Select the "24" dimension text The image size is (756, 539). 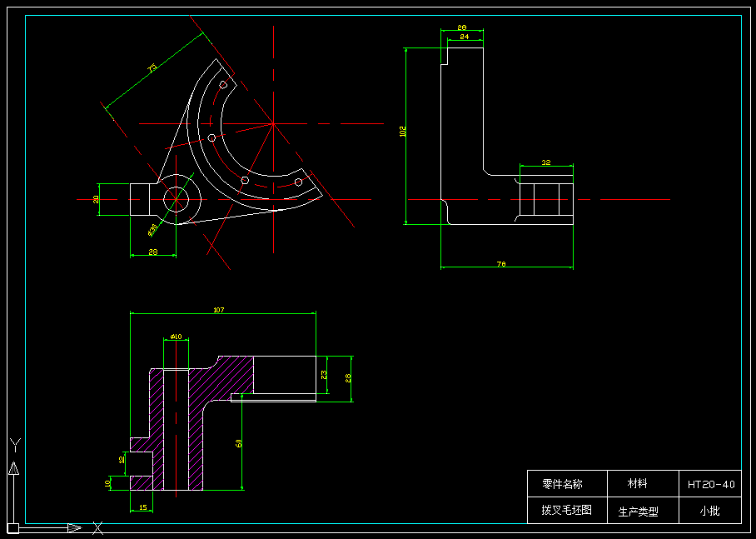click(x=465, y=37)
